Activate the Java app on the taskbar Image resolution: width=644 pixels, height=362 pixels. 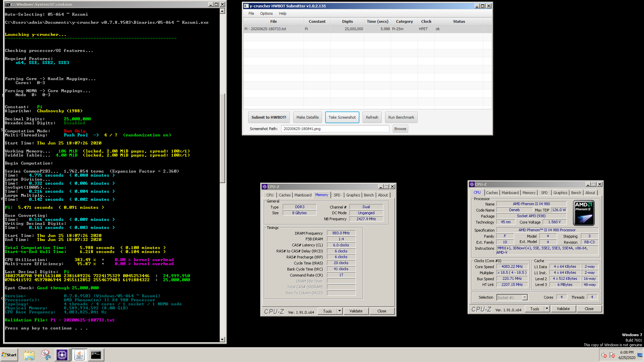79,355
